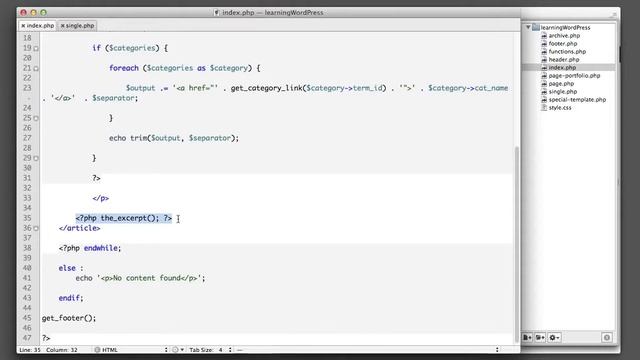Toggle fold marker at line 29
640x360 pixels.
point(36,158)
